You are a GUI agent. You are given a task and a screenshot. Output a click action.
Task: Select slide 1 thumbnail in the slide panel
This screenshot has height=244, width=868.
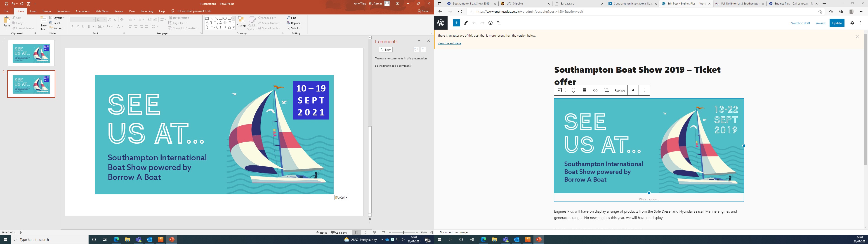pos(31,53)
